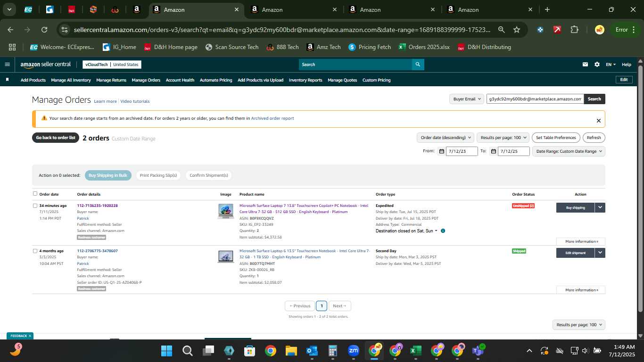Click the Surface Laptop 7 product thumbnail
This screenshot has width=644, height=362.
pyautogui.click(x=226, y=211)
